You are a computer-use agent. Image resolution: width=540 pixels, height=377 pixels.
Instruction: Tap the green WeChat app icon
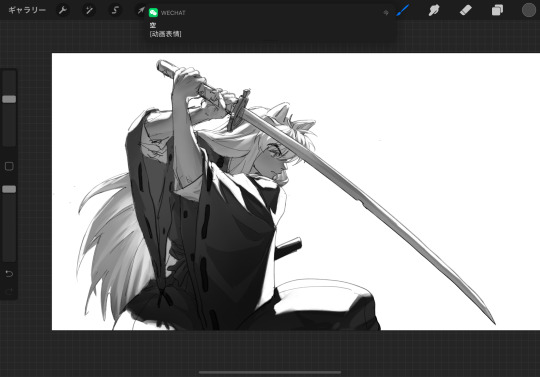click(x=153, y=13)
